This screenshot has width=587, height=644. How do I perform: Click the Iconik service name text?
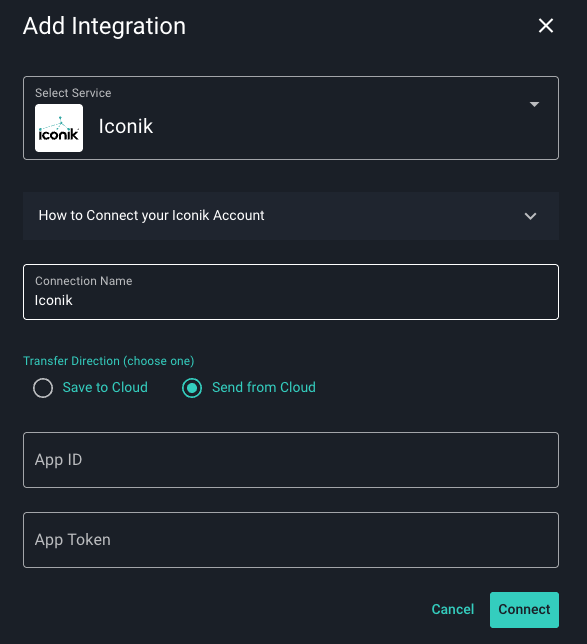[x=126, y=126]
